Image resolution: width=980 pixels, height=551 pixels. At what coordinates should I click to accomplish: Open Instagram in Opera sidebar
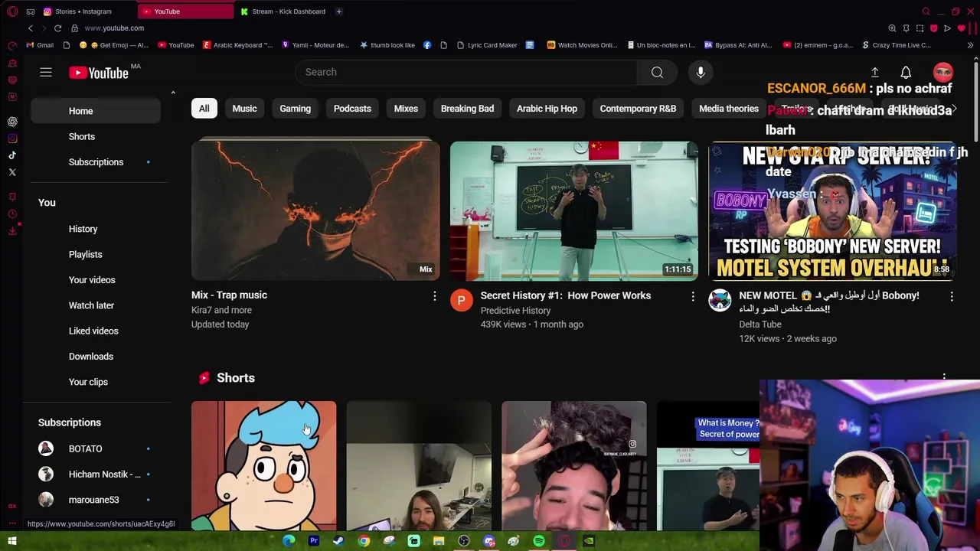point(12,139)
